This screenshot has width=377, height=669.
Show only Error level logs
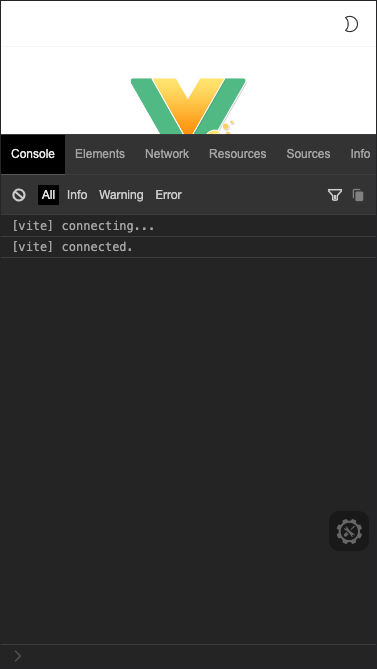click(168, 195)
